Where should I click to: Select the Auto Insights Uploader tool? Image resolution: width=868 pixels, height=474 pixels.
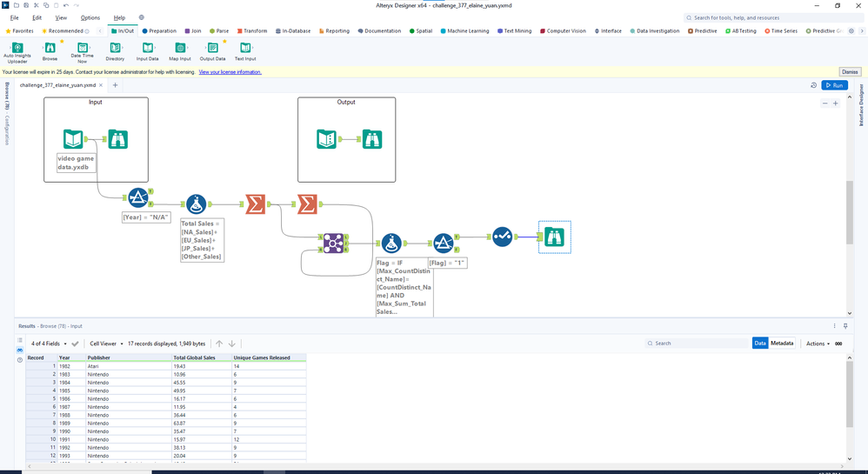(x=17, y=52)
